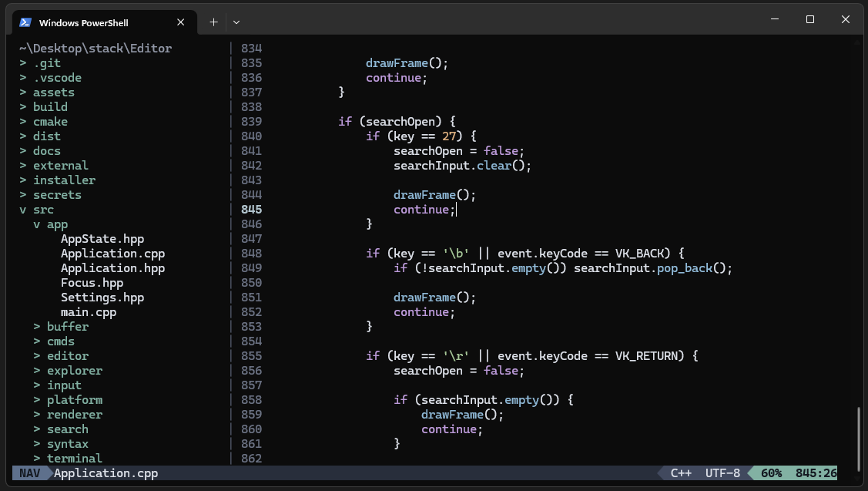Expand the docs folder
868x491 pixels.
40,151
